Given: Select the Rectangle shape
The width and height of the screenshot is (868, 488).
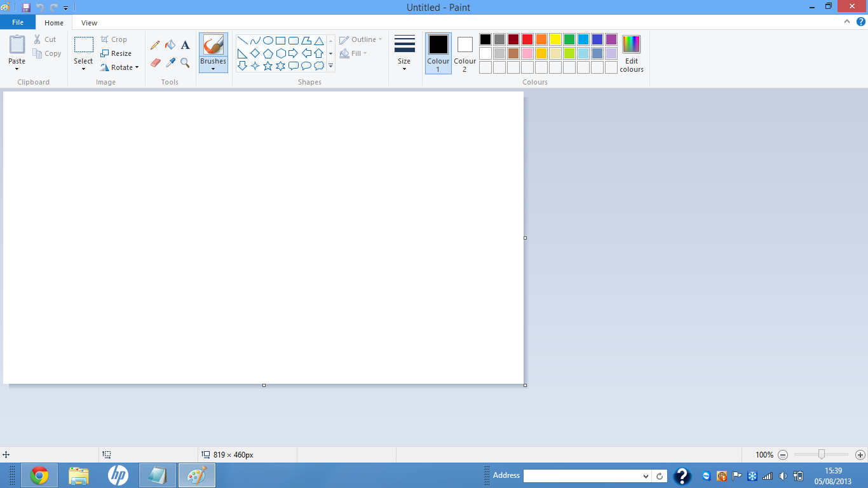Looking at the screenshot, I should [280, 39].
